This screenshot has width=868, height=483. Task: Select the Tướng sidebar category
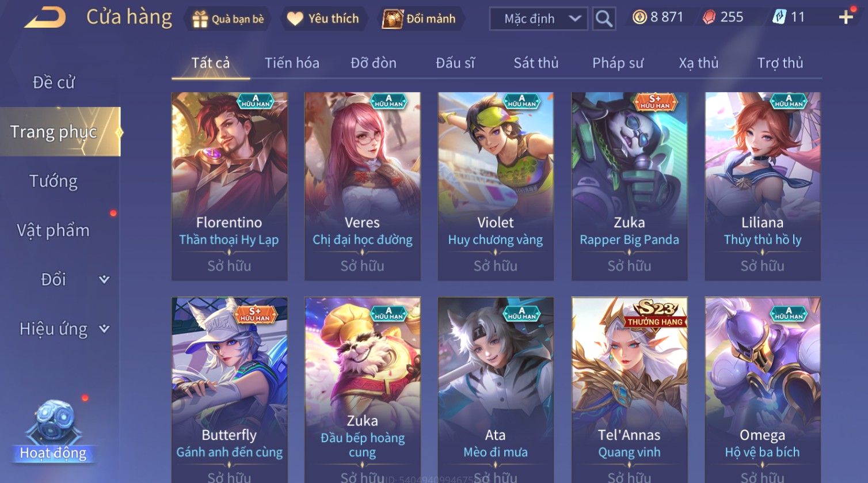pyautogui.click(x=54, y=181)
